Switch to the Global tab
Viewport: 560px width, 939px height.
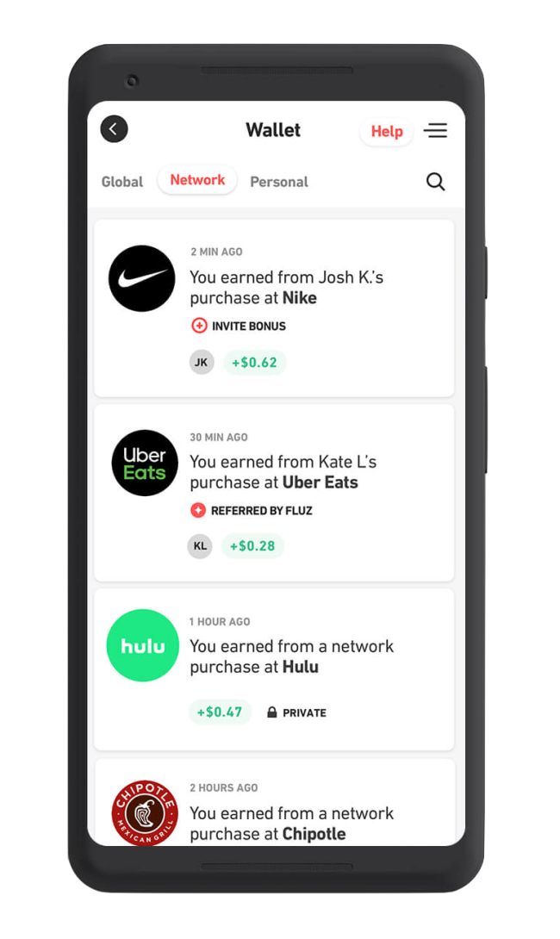(122, 182)
